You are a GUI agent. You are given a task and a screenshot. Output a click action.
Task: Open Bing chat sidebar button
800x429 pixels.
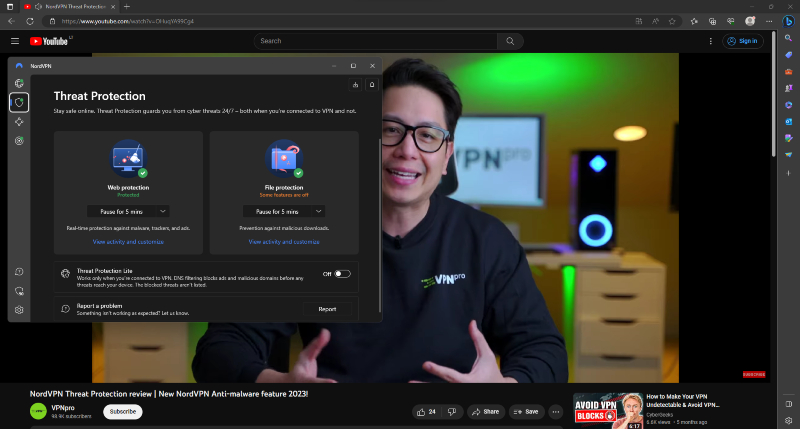click(789, 21)
